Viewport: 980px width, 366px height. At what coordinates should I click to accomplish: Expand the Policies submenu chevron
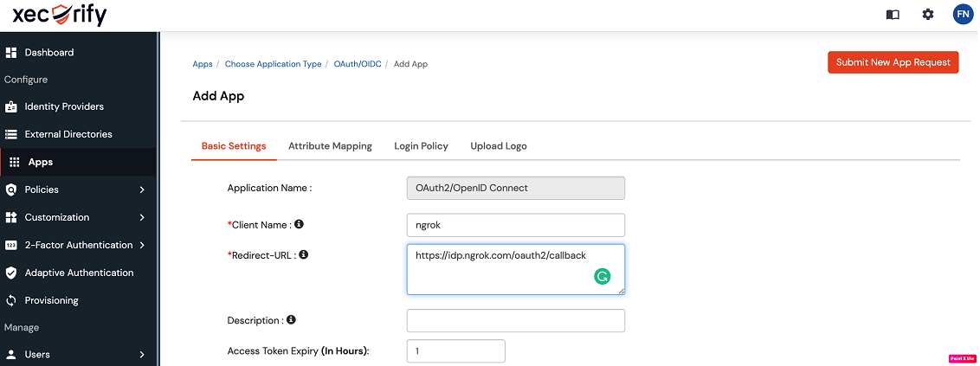point(142,189)
